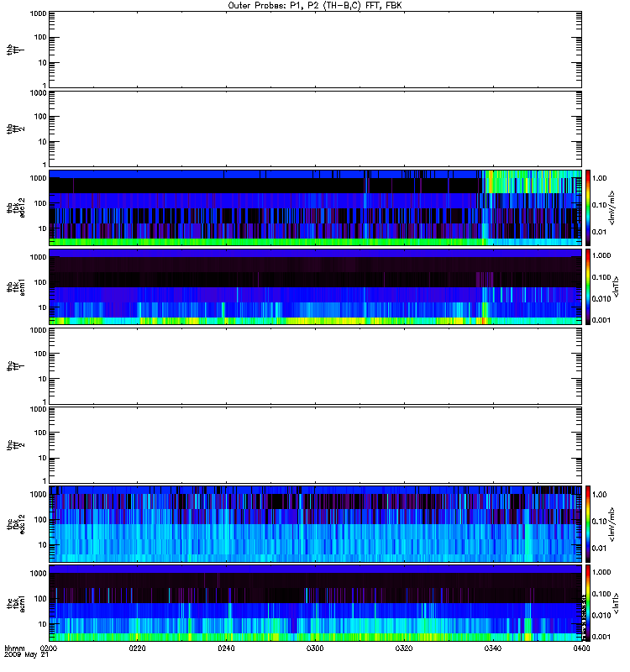630x672 pixels.
Task: Click the '1.000' tick on thb scm1 color bar
Action: [x=601, y=255]
